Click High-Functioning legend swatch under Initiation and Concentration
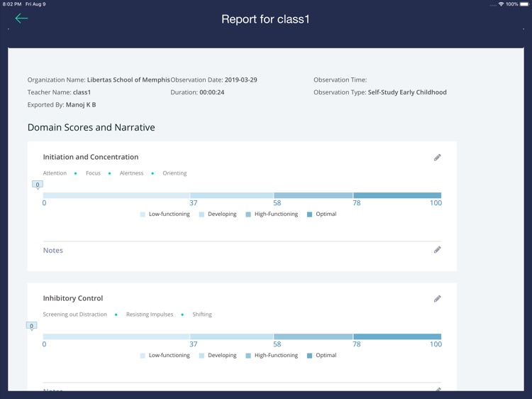This screenshot has width=532, height=399. click(x=248, y=214)
